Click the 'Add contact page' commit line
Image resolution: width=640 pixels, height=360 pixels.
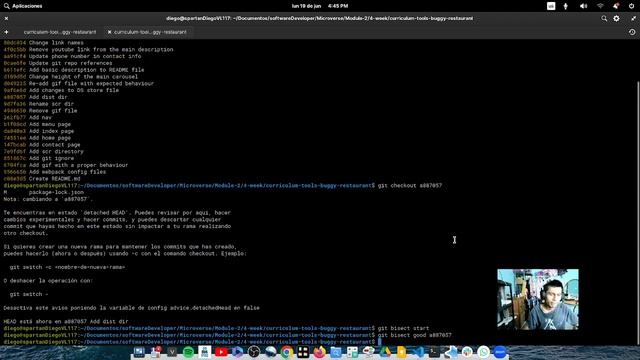click(42, 145)
